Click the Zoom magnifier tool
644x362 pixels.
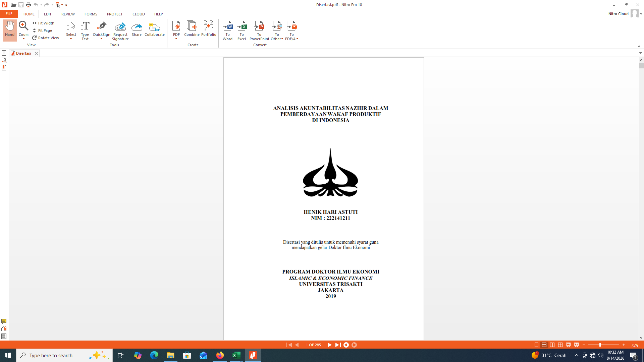click(x=23, y=26)
